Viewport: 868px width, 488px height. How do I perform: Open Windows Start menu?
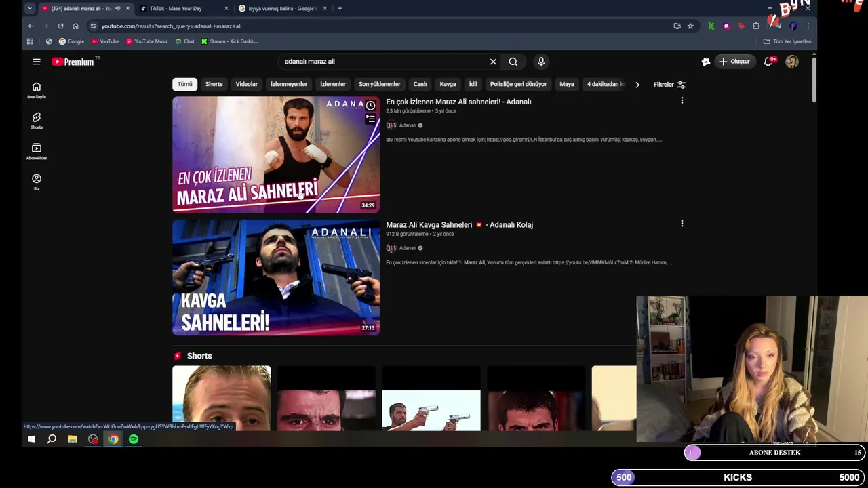[x=31, y=439]
